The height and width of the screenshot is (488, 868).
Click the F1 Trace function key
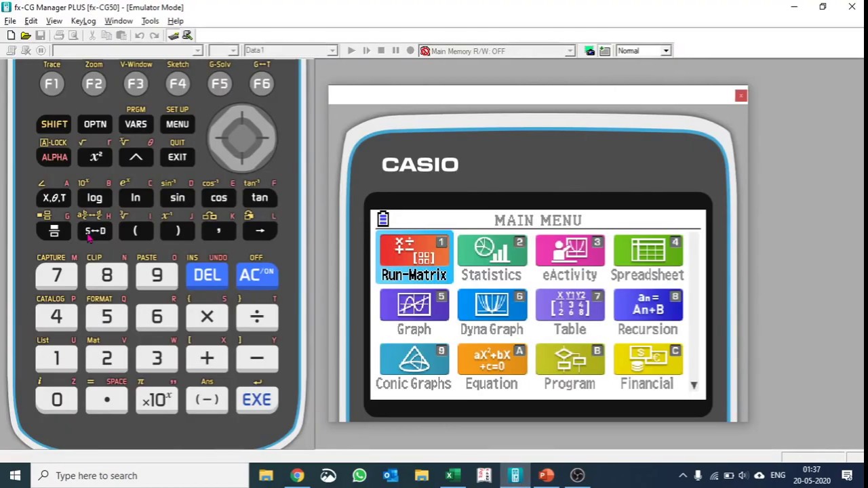coord(52,84)
